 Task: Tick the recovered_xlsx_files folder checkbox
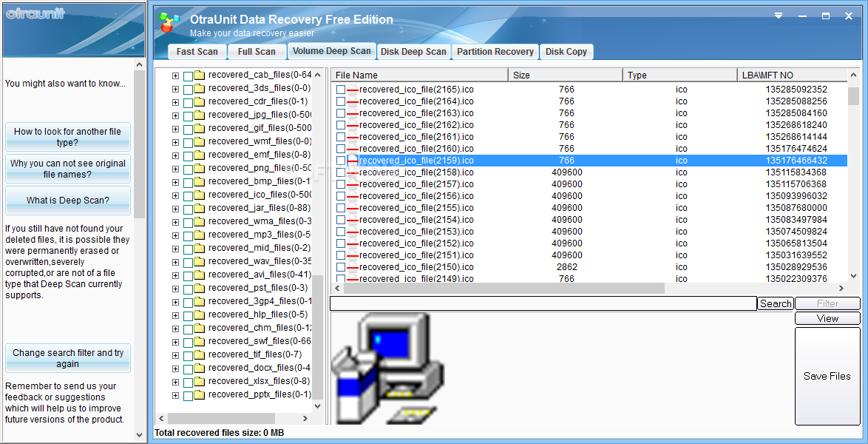point(188,381)
